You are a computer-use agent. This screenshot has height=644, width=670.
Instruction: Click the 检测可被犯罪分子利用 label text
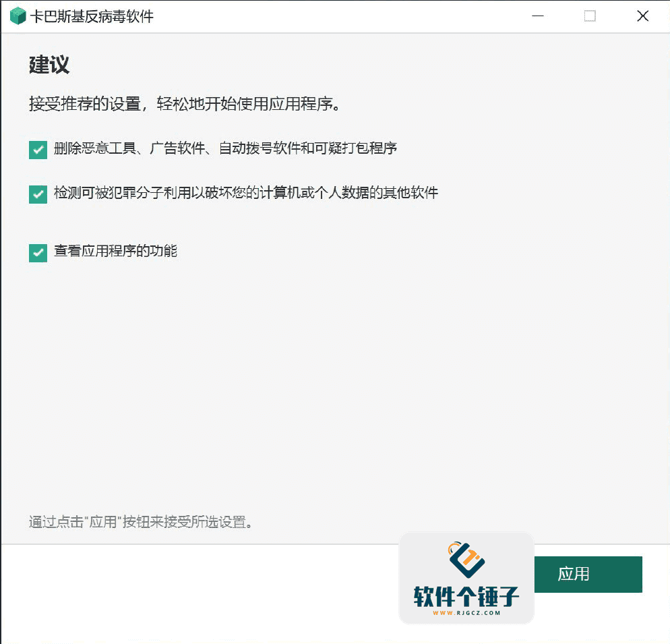246,193
